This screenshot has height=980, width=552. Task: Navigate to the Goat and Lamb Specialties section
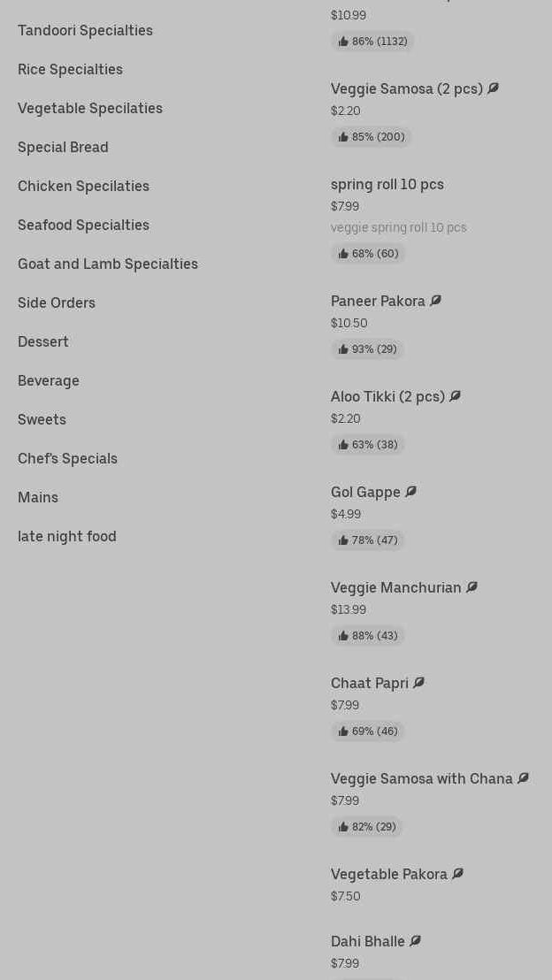[108, 264]
